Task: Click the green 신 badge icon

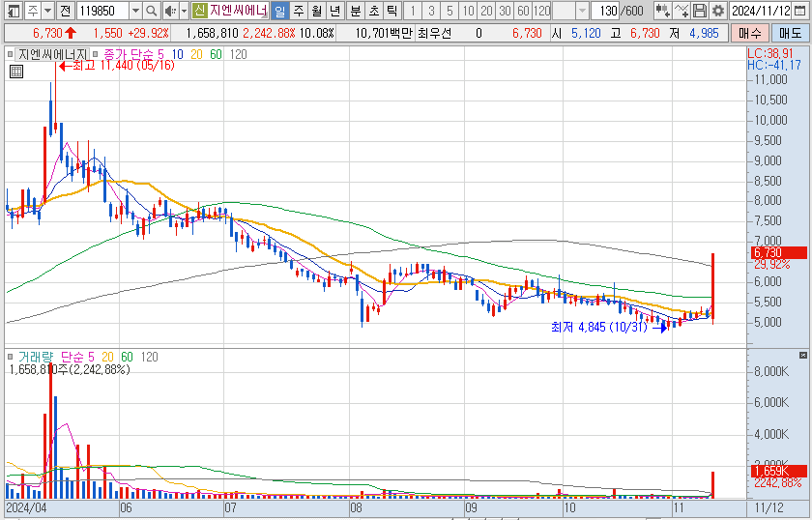Action: [x=199, y=11]
